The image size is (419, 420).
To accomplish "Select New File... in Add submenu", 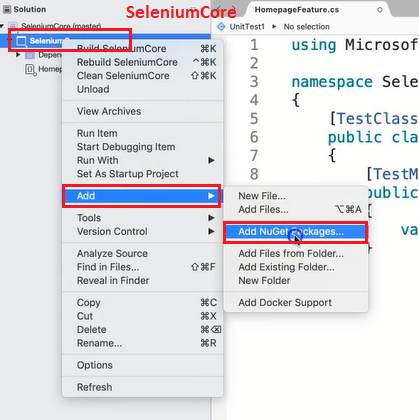I will (x=296, y=196).
